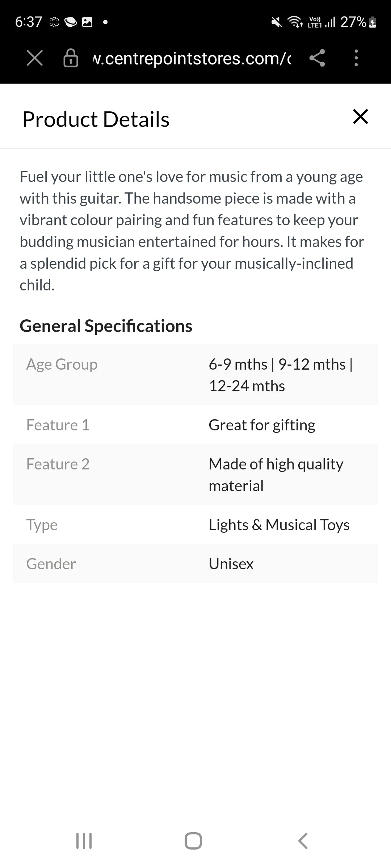The width and height of the screenshot is (391, 868).
Task: Tap the General Specifications heading
Action: (106, 326)
